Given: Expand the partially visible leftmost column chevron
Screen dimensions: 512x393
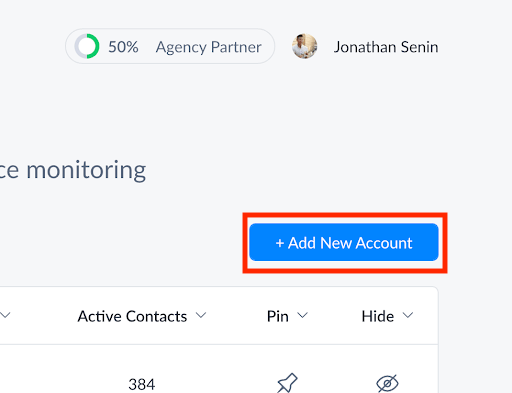Looking at the screenshot, I should (5, 315).
